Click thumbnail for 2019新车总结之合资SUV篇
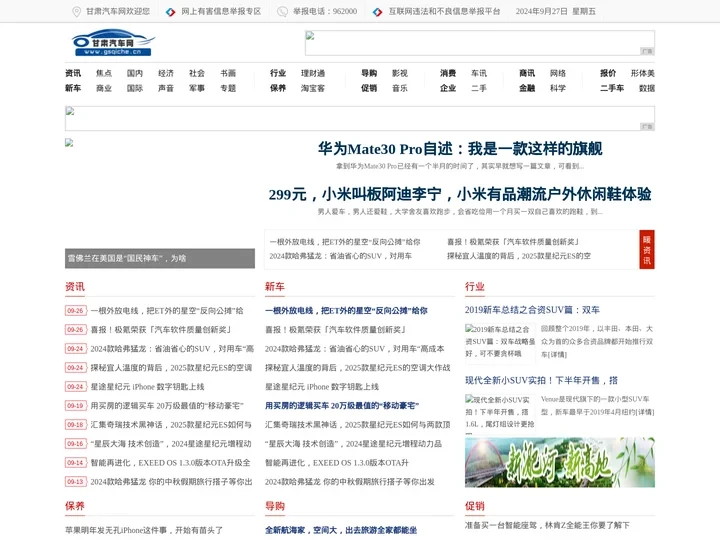The height and width of the screenshot is (540, 720). (x=500, y=343)
